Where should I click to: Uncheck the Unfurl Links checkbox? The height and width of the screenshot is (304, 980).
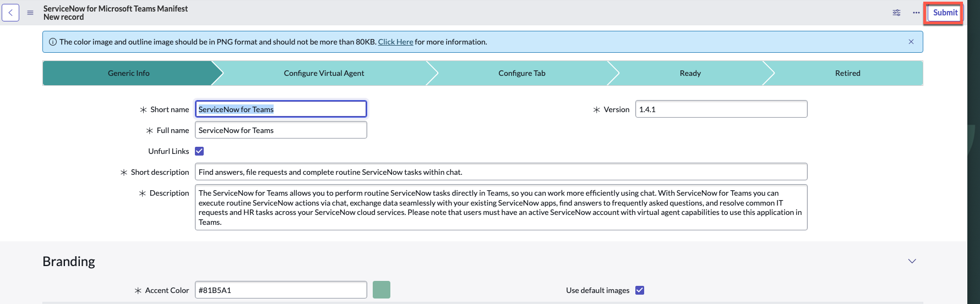tap(199, 151)
